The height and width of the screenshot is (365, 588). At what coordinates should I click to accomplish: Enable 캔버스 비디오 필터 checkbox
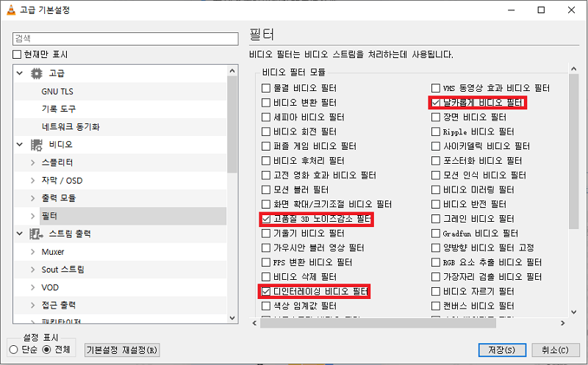click(435, 306)
